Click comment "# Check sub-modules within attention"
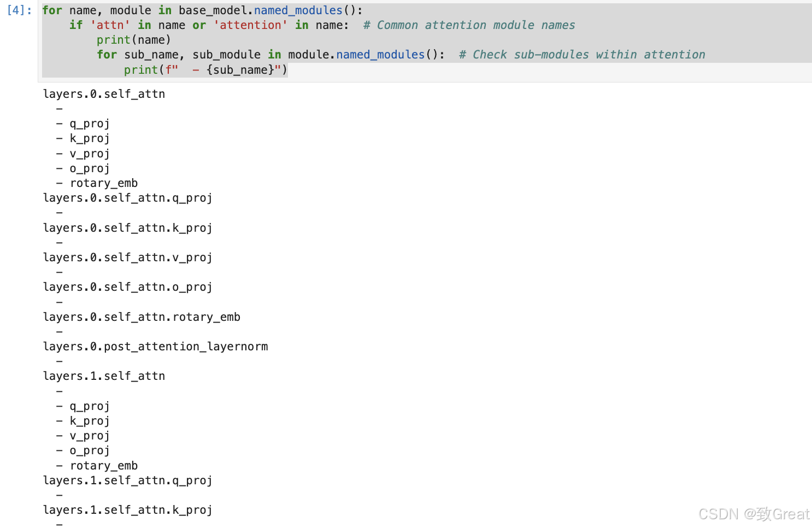The width and height of the screenshot is (812, 528). [582, 55]
